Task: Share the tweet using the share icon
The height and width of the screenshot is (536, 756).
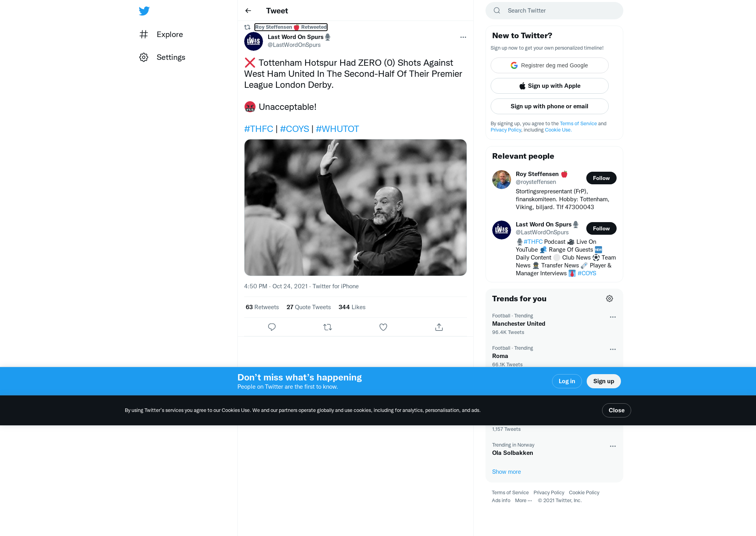Action: tap(439, 327)
